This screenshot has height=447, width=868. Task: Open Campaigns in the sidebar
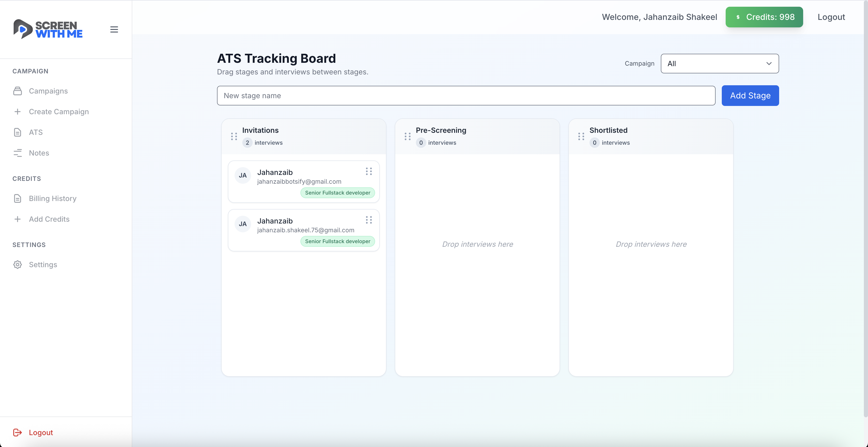48,91
